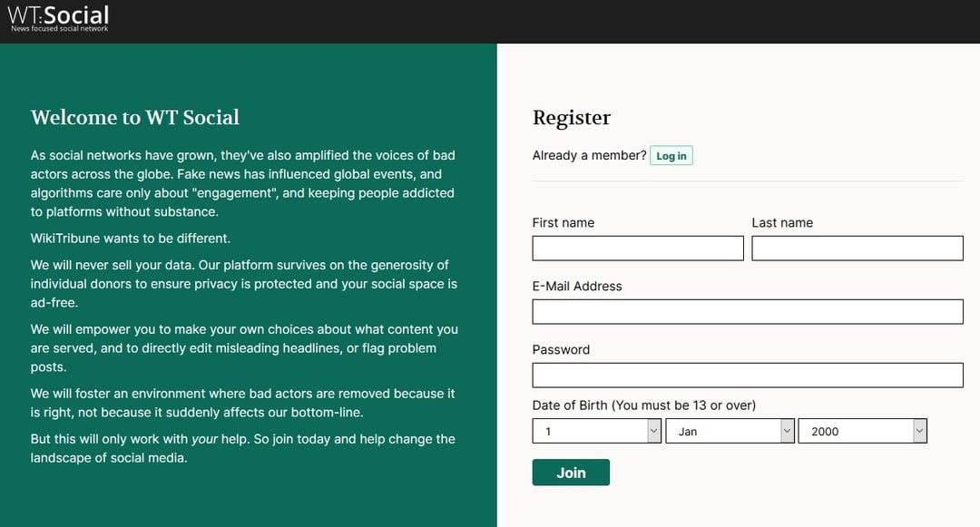Screen dimensions: 980x527
Task: Click the Date of Birth label
Action: pos(643,405)
